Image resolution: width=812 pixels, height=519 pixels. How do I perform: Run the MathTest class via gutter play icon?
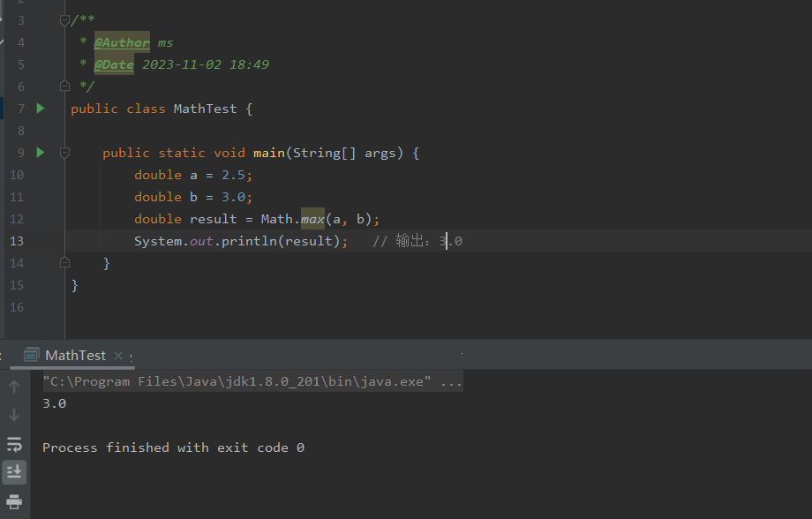tap(39, 108)
